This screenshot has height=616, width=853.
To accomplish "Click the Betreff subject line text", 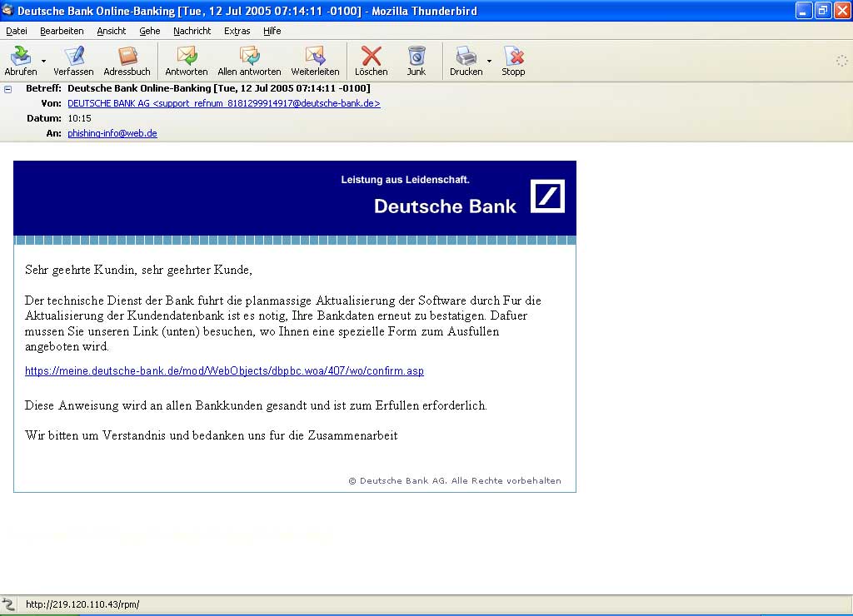I will pyautogui.click(x=219, y=88).
